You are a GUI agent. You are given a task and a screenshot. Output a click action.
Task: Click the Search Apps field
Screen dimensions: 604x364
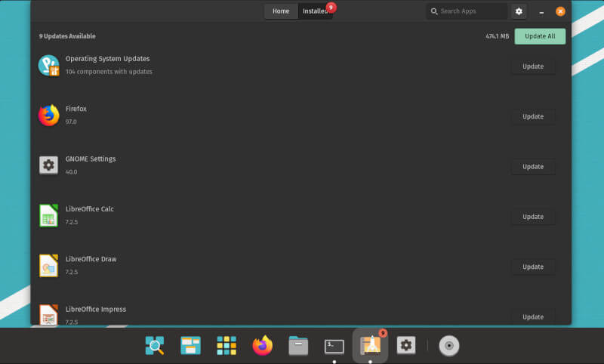click(x=467, y=11)
